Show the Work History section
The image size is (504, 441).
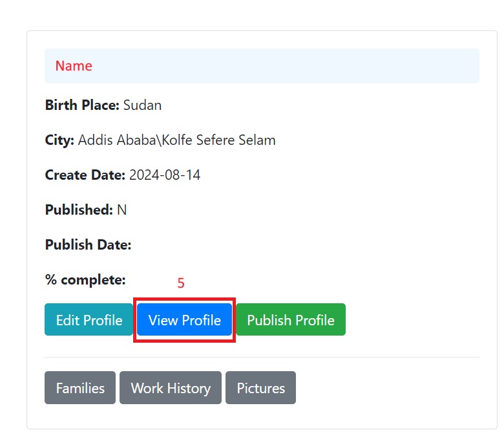click(x=171, y=388)
